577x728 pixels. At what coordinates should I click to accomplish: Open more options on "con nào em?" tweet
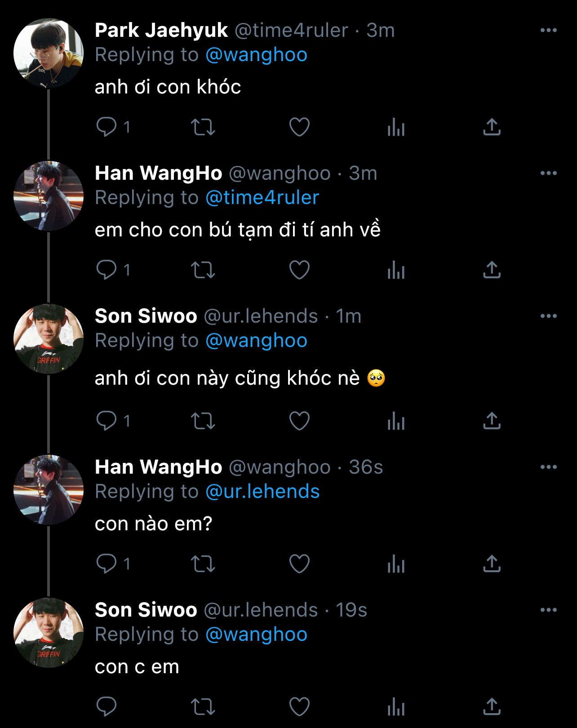coord(548,467)
